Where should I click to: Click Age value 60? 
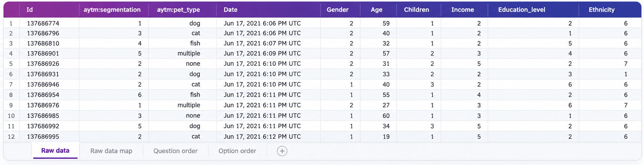(386, 116)
